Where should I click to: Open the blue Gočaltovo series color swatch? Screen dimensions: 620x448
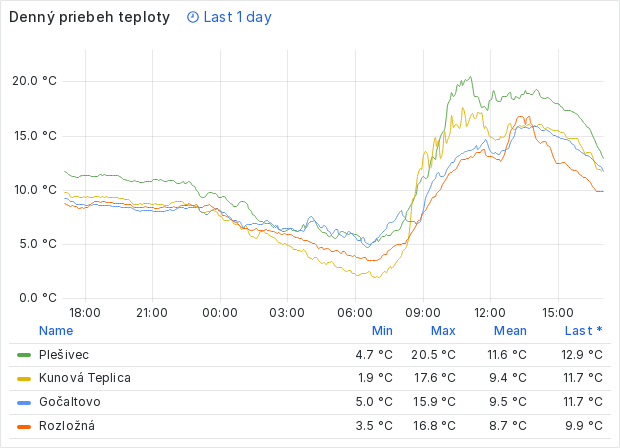pyautogui.click(x=25, y=402)
